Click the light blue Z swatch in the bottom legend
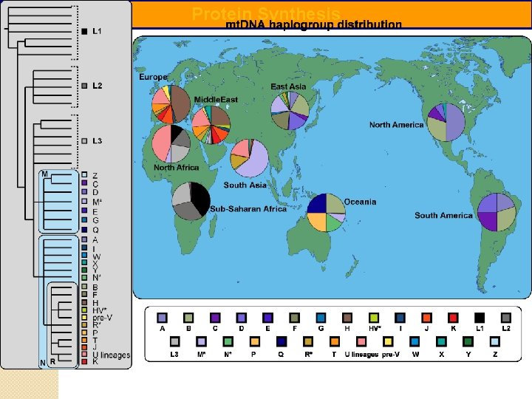 494,341
